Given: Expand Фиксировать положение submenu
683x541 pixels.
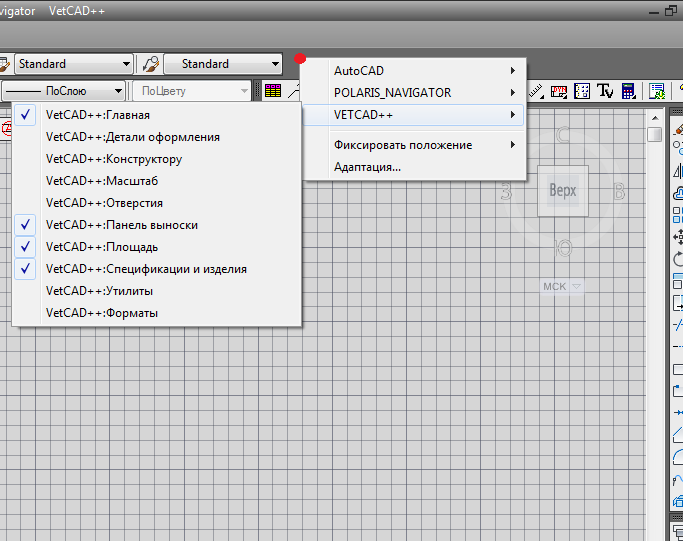Looking at the screenshot, I should (414, 145).
